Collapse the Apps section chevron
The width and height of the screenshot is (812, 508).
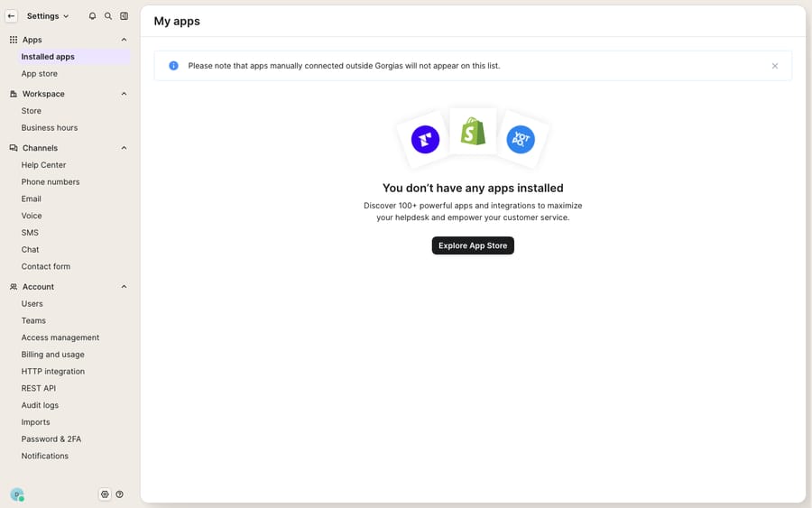pos(124,40)
